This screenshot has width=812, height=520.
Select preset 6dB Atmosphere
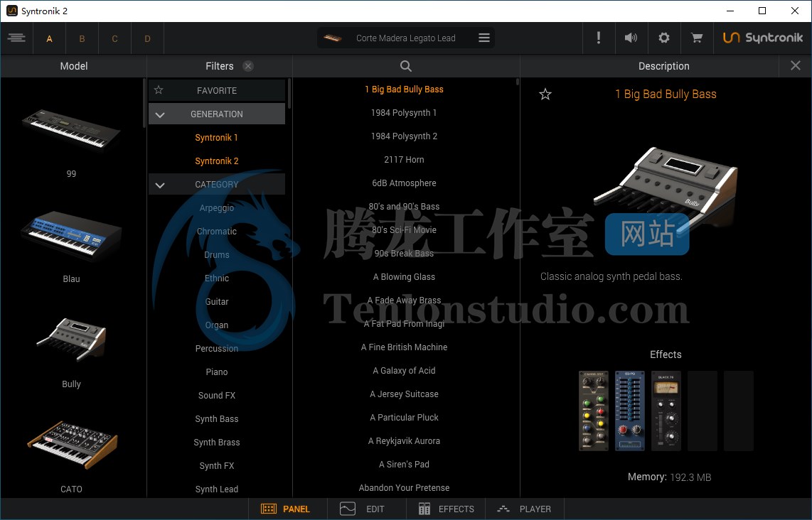point(404,183)
